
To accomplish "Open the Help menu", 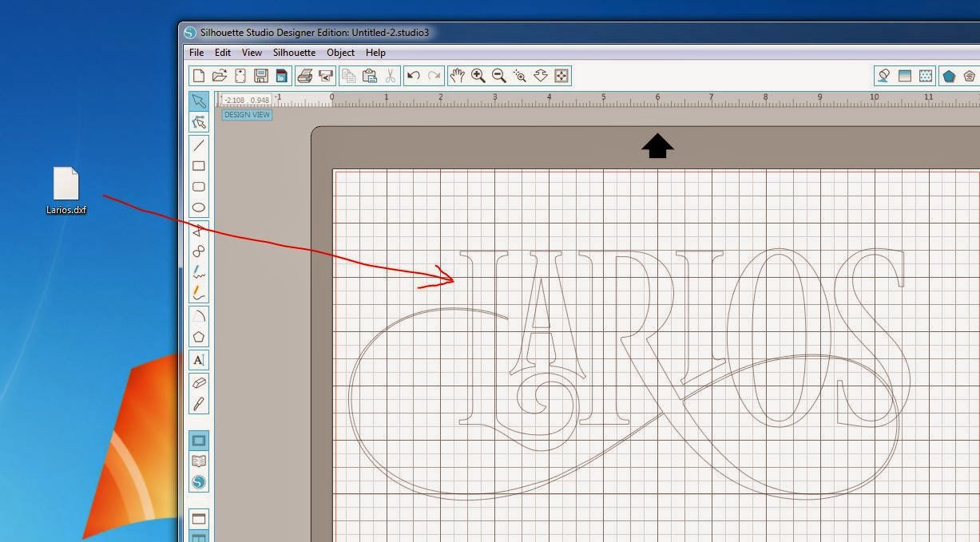I will [x=375, y=53].
